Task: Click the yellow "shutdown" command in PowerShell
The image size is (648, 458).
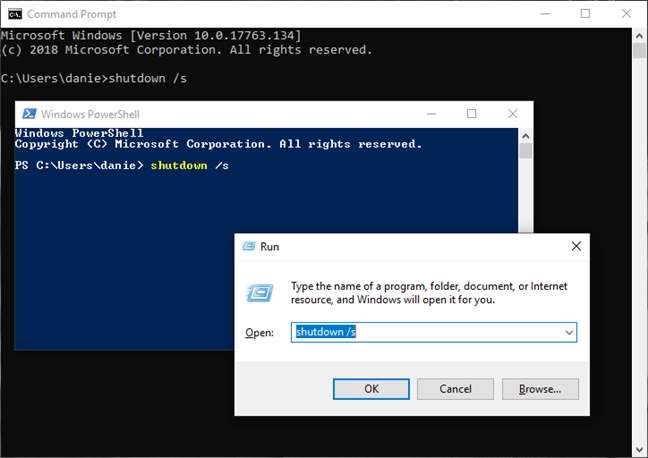Action: tap(179, 165)
